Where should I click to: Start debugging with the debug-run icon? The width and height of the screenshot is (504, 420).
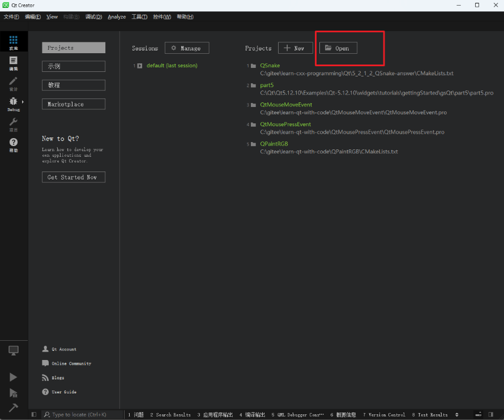pyautogui.click(x=13, y=392)
